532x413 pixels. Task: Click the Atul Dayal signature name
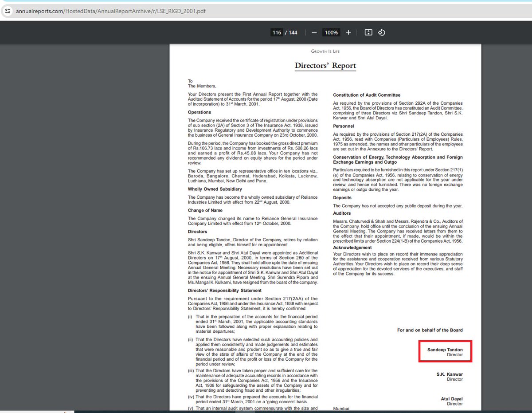point(452,399)
